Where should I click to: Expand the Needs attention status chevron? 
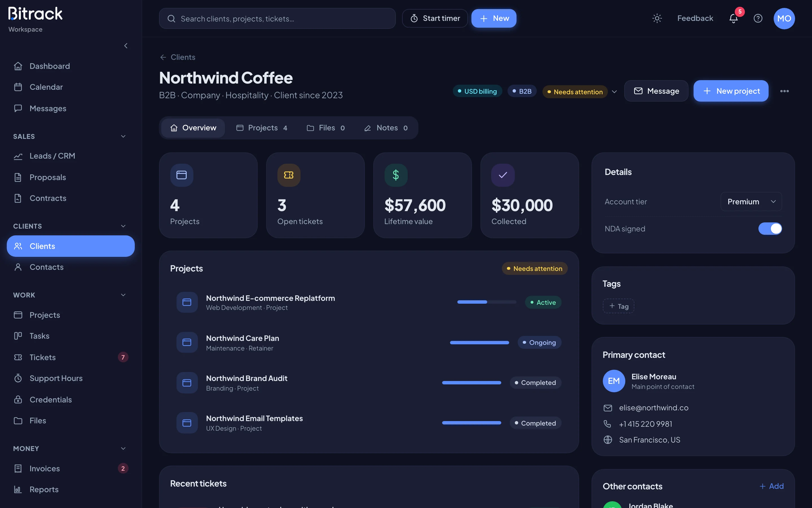(614, 92)
